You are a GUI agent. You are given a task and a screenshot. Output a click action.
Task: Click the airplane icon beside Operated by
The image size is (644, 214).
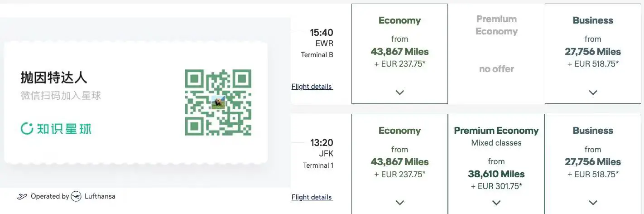pos(22,197)
